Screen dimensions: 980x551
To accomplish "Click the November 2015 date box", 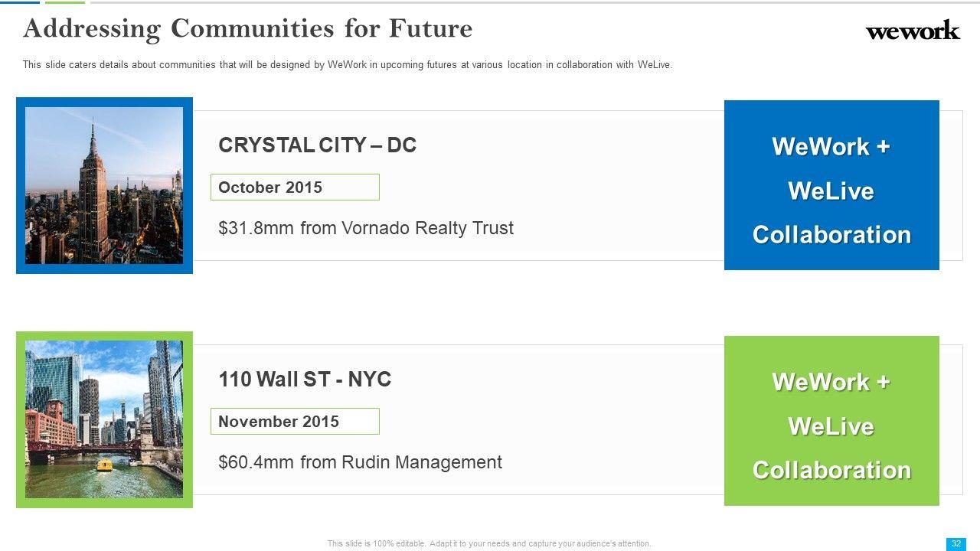I will pos(295,422).
